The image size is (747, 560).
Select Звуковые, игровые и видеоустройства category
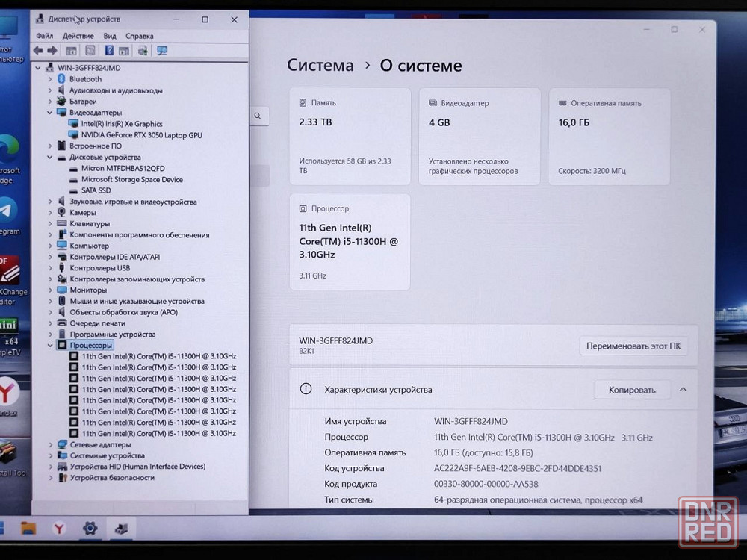point(133,202)
